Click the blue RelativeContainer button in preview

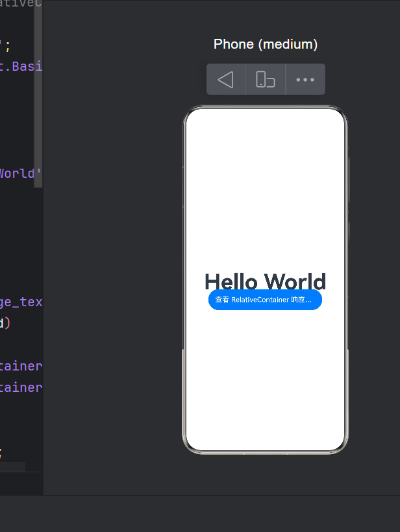click(x=265, y=300)
